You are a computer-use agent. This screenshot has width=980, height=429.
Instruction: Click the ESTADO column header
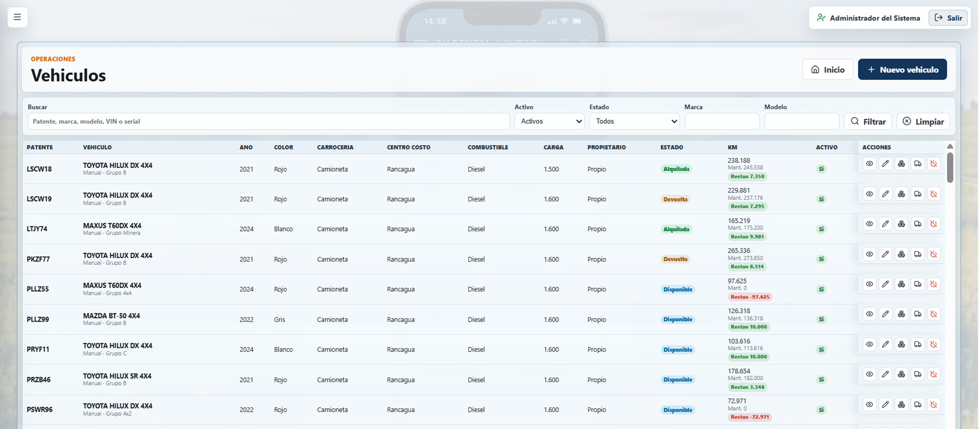pyautogui.click(x=672, y=147)
